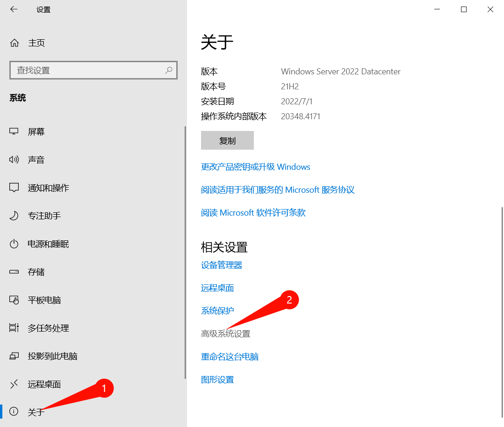The height and width of the screenshot is (427, 504).
Task: Click the multitasking icon next to 多任务处理
Action: point(14,328)
